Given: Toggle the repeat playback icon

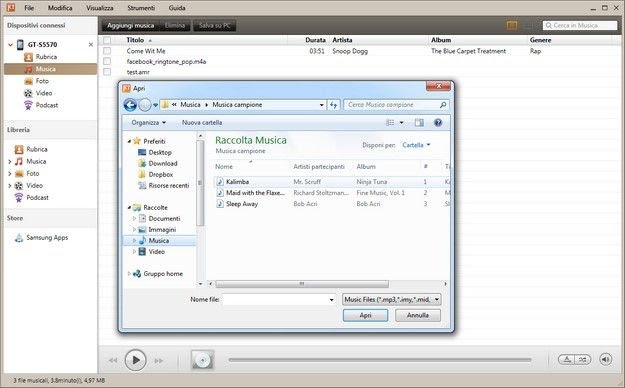Looking at the screenshot, I should pyautogui.click(x=566, y=360).
